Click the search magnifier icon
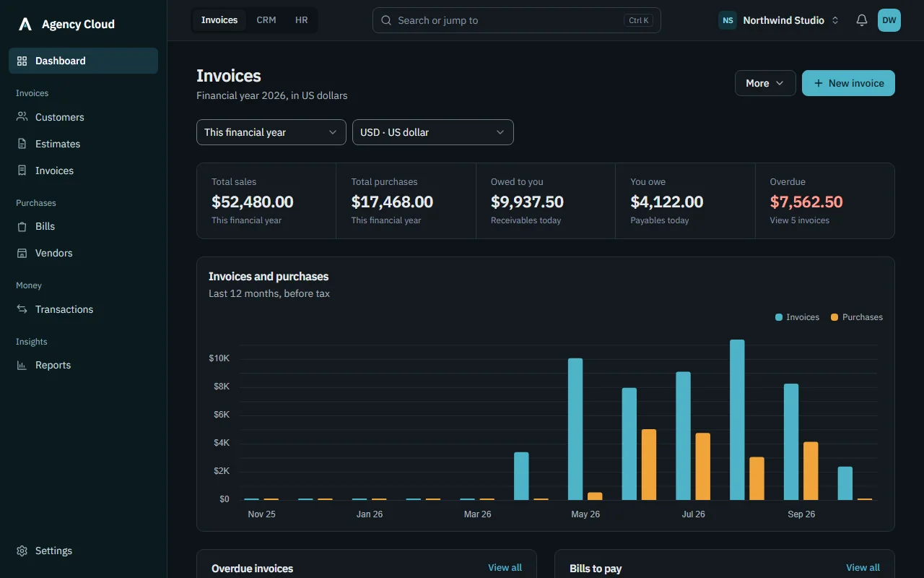This screenshot has width=924, height=578. click(x=386, y=20)
